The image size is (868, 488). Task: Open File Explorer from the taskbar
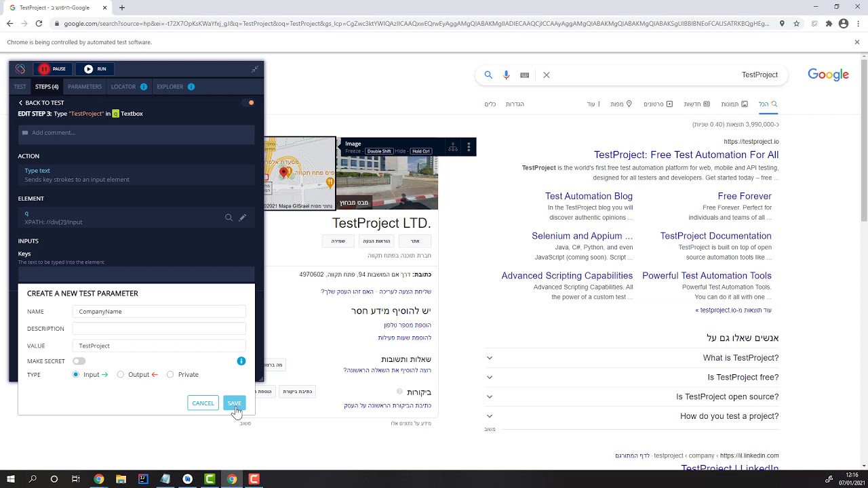[x=121, y=479]
